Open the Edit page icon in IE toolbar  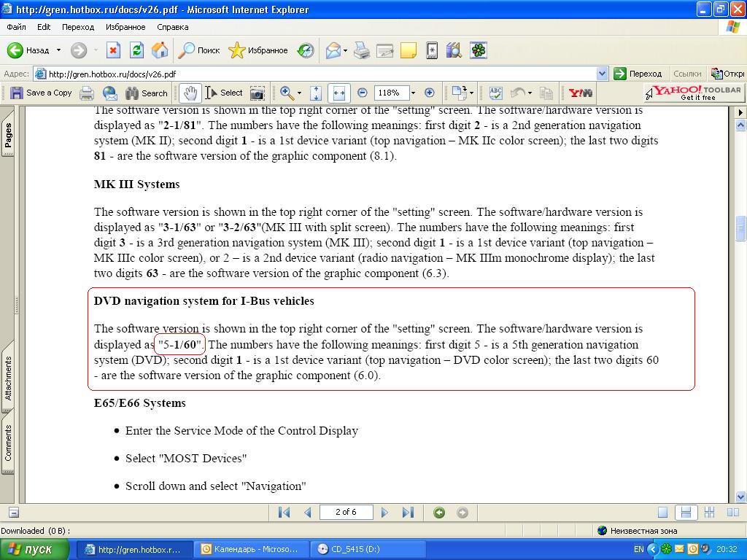(384, 50)
